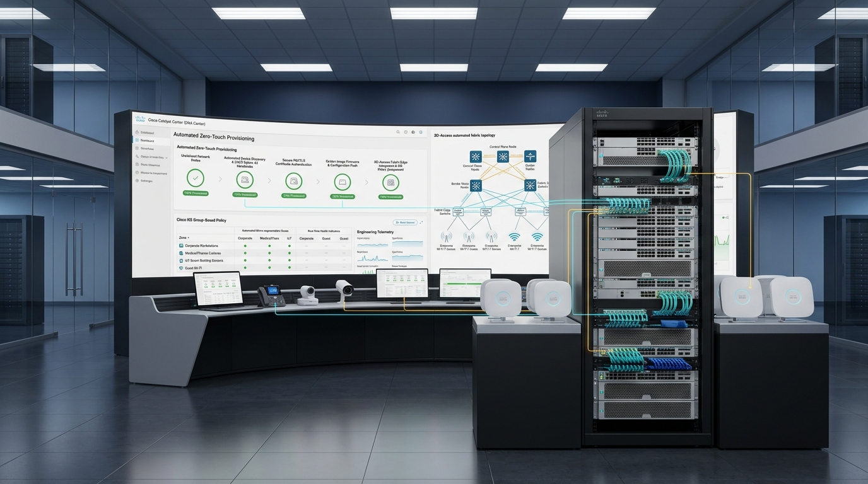
Task: Click the top-center Control Plane node
Action: (x=503, y=156)
